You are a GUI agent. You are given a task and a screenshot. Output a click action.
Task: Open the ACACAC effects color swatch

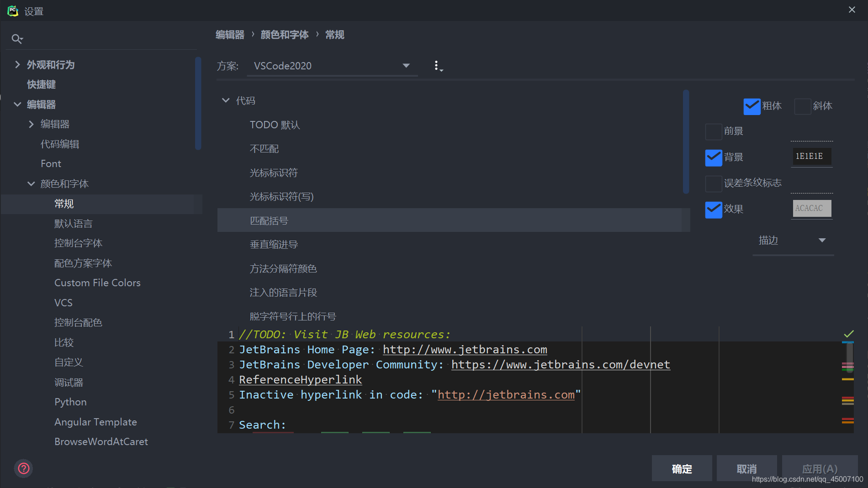[811, 209]
